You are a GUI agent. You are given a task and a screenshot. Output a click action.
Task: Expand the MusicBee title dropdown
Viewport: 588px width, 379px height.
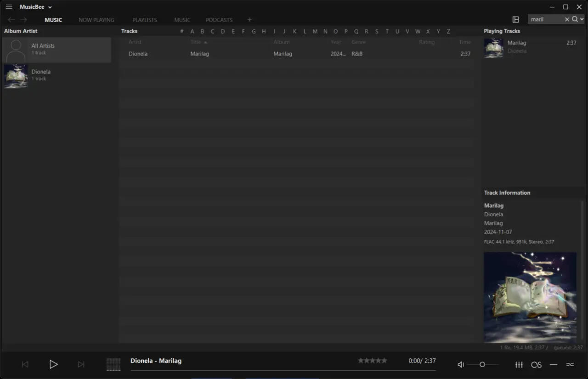(50, 7)
